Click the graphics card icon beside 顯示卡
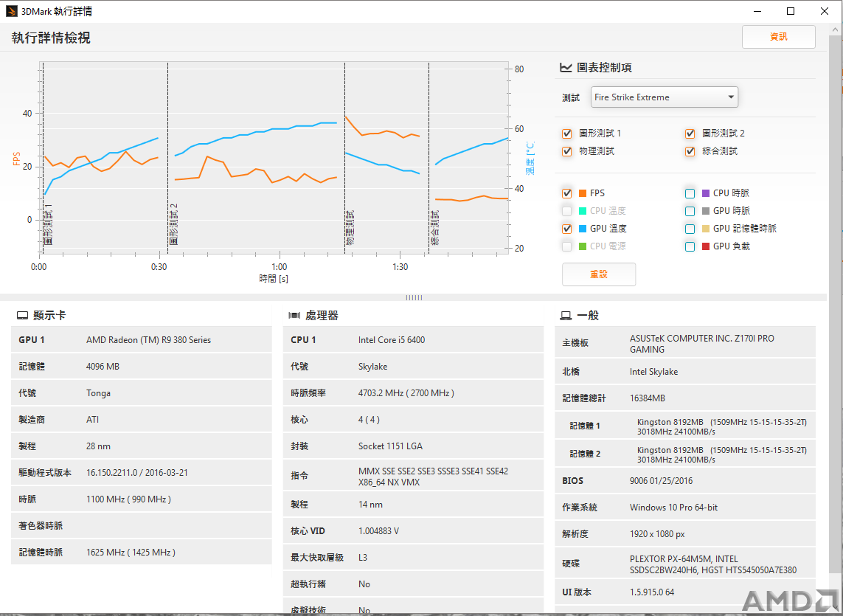Image resolution: width=843 pixels, height=616 pixels. [x=23, y=315]
